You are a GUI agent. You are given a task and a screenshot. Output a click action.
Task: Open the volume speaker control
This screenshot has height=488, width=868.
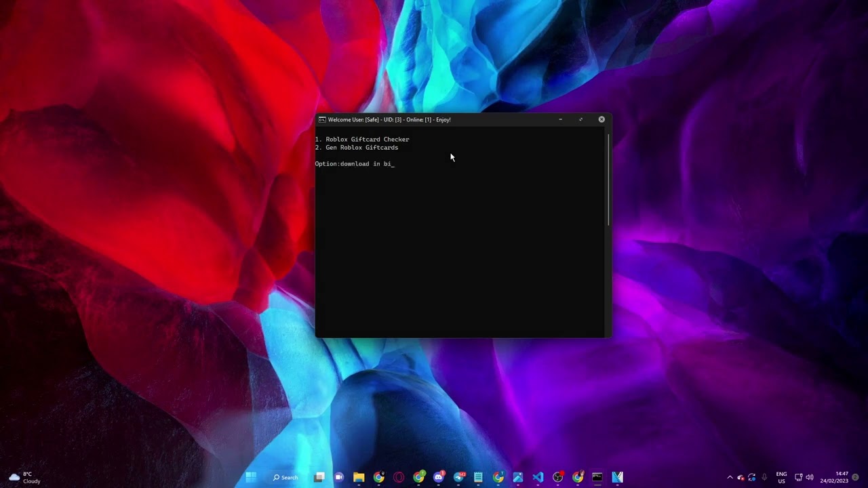[810, 477]
